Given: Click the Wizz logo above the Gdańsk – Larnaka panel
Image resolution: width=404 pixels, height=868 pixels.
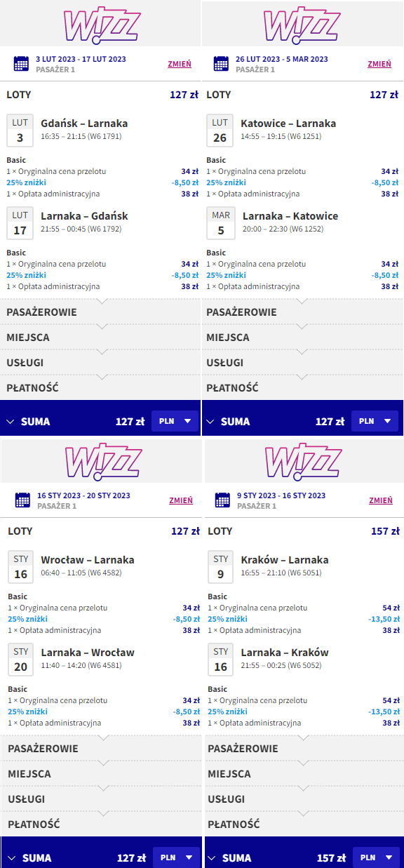Looking at the screenshot, I should click(x=102, y=25).
